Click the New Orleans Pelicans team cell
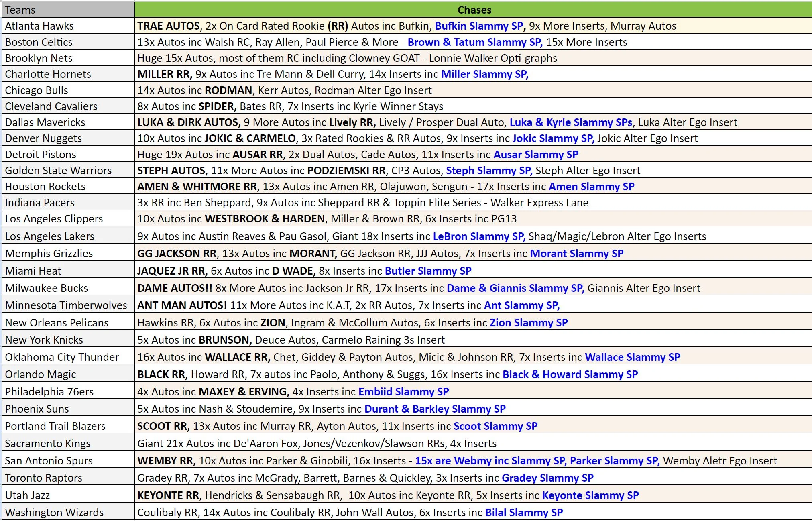 (x=68, y=322)
